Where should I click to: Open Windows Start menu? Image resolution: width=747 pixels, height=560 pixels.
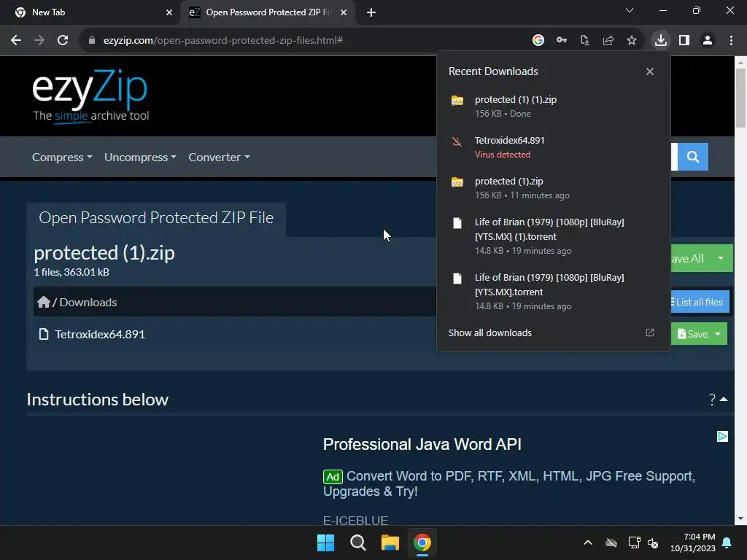(326, 542)
